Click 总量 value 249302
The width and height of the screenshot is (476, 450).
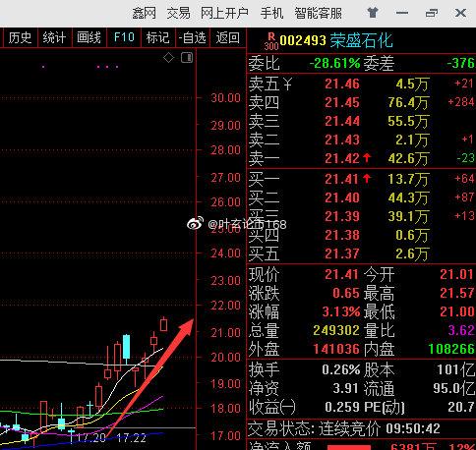(336, 330)
